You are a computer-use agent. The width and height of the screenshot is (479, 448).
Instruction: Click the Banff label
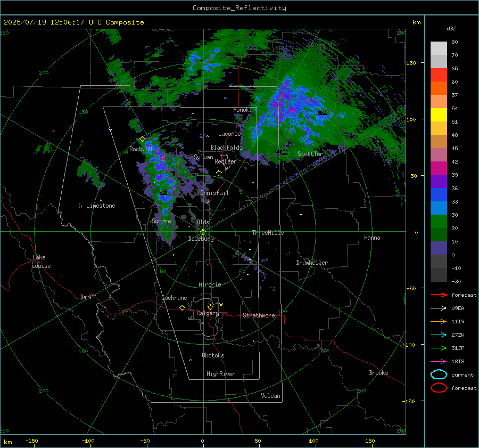tap(88, 297)
